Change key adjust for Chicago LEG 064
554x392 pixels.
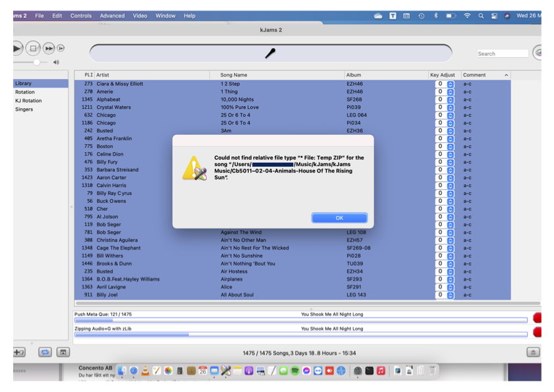coord(451,115)
